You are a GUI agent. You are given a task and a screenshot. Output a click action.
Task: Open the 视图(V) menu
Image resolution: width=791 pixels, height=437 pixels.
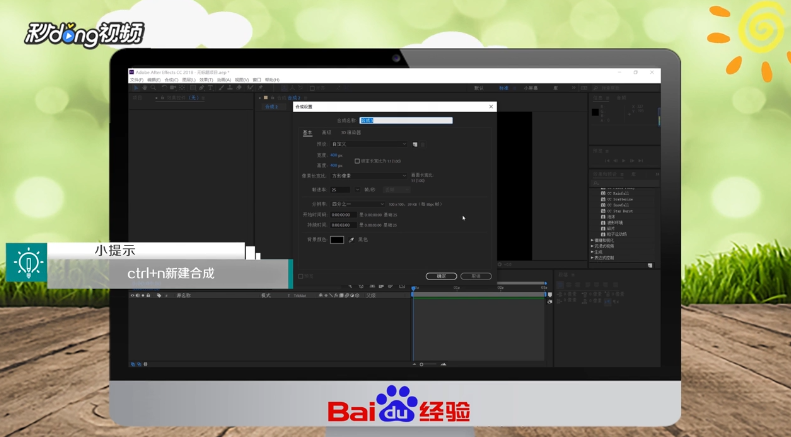(x=242, y=80)
